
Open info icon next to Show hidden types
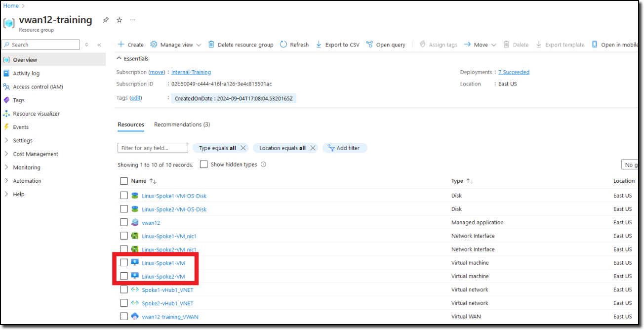(x=263, y=165)
